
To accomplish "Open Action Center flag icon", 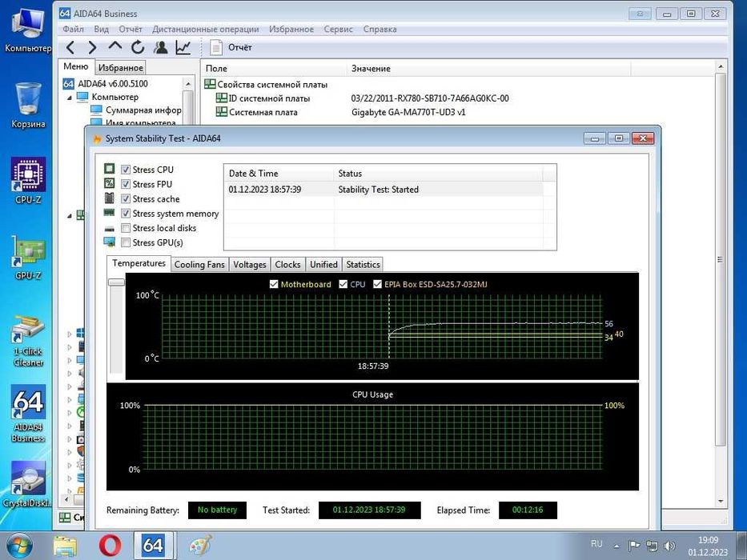I will (633, 546).
